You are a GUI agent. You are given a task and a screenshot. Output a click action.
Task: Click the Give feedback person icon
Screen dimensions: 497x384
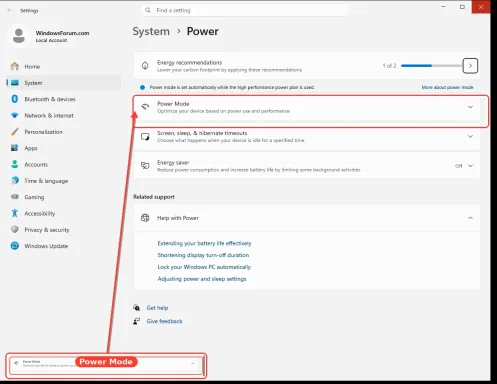pos(136,321)
